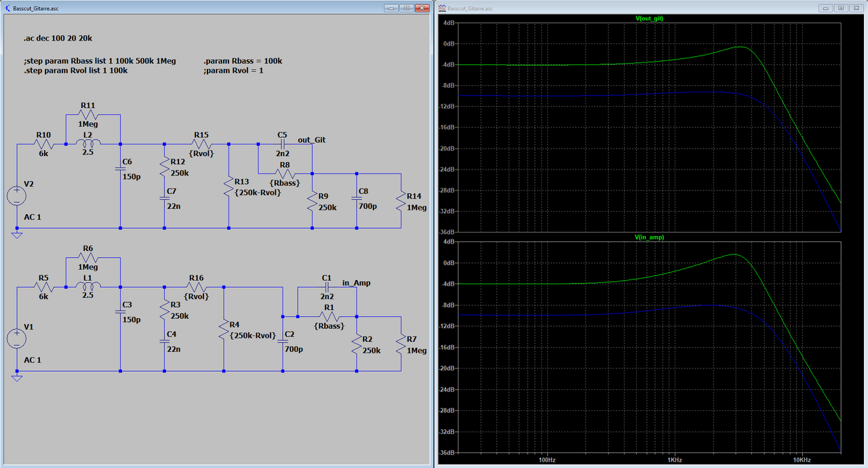
Task: Click the '{Rvol}' value of R16
Action: pos(196,296)
